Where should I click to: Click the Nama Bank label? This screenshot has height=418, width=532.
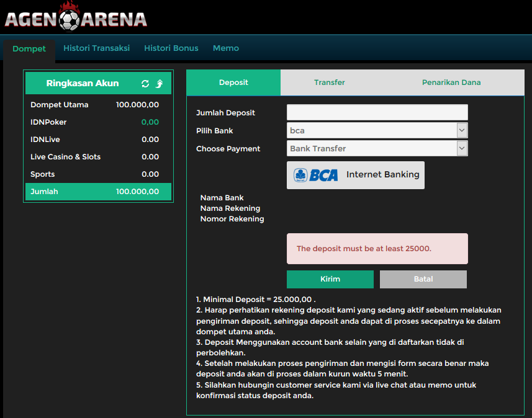point(222,198)
